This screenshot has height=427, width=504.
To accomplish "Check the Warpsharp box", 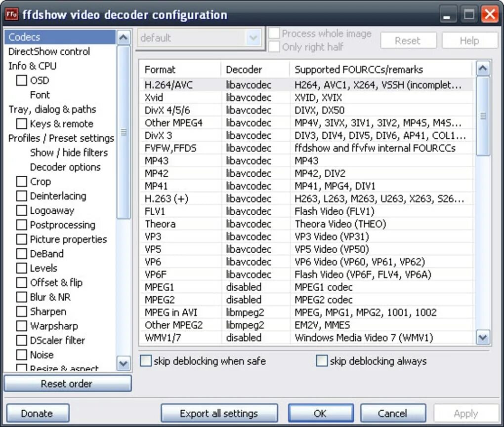I will coord(22,326).
